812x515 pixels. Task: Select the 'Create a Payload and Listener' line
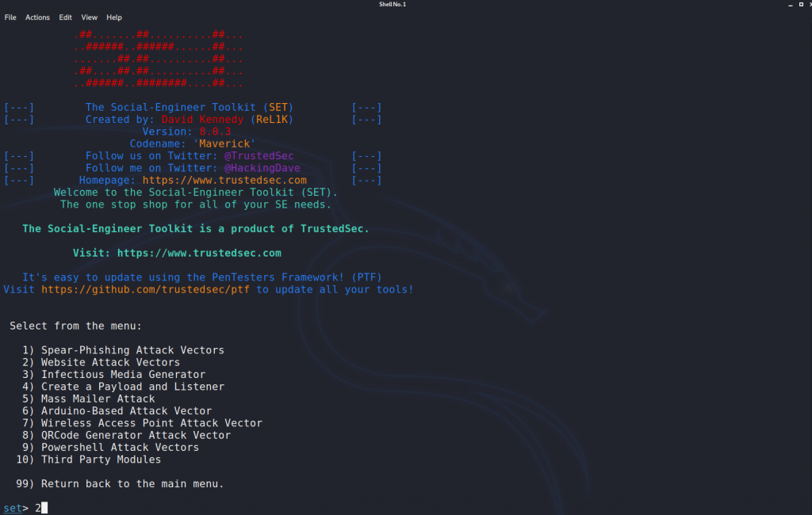tap(123, 387)
